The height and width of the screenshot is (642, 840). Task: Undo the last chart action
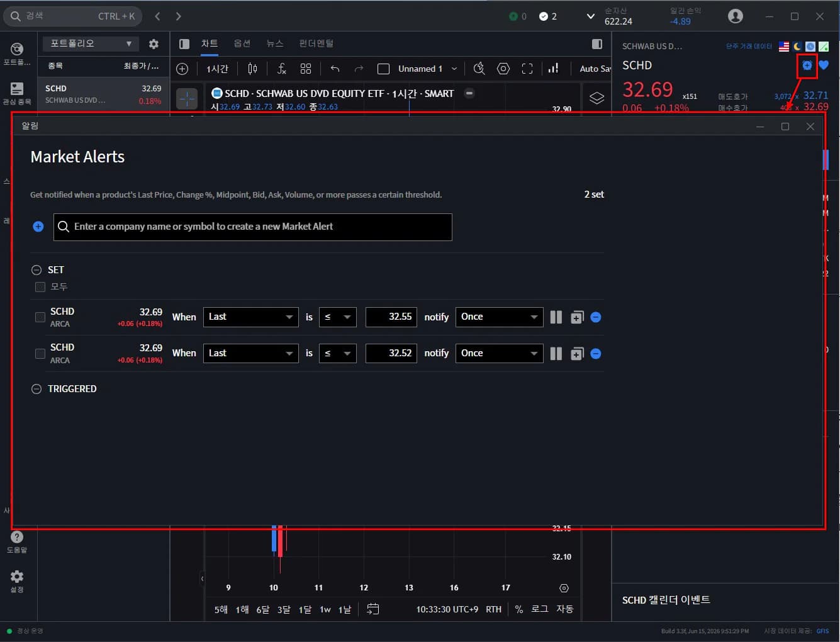(335, 69)
